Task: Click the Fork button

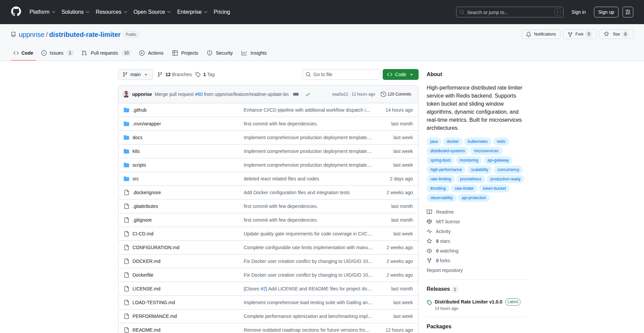Action: tap(580, 34)
